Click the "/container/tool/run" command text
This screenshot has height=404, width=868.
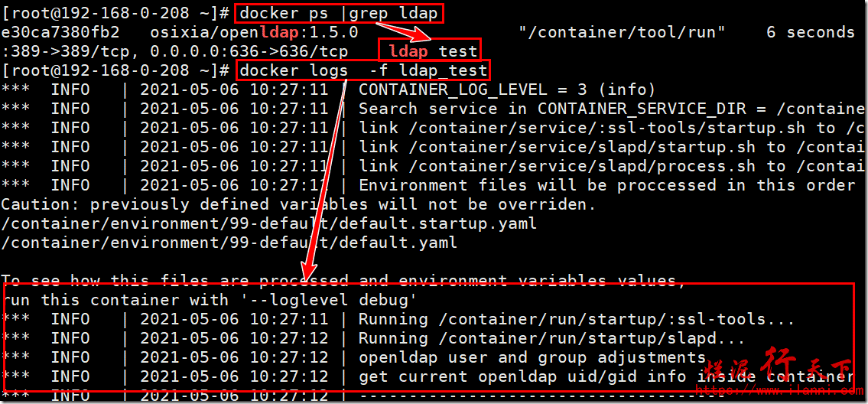(621, 32)
